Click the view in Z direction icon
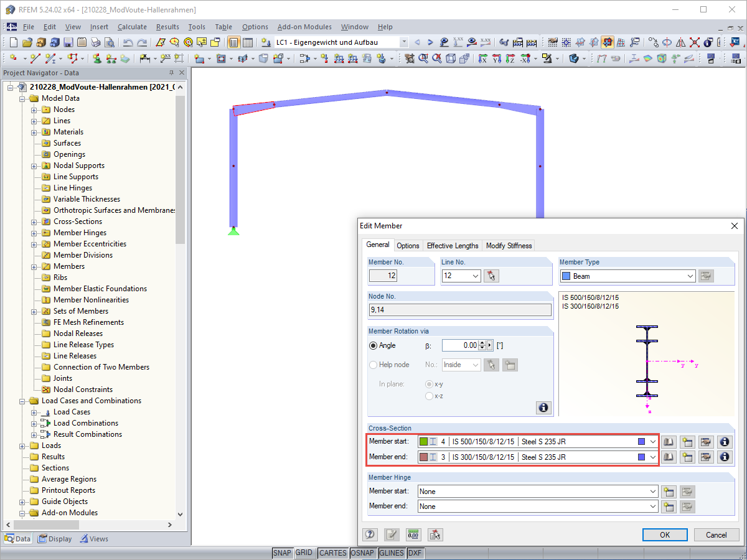 point(510,58)
